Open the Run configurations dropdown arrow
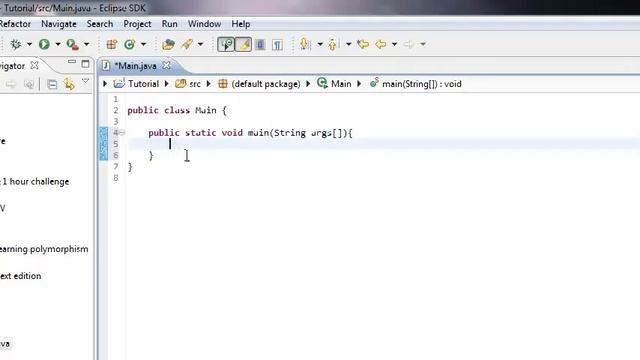 click(58, 44)
